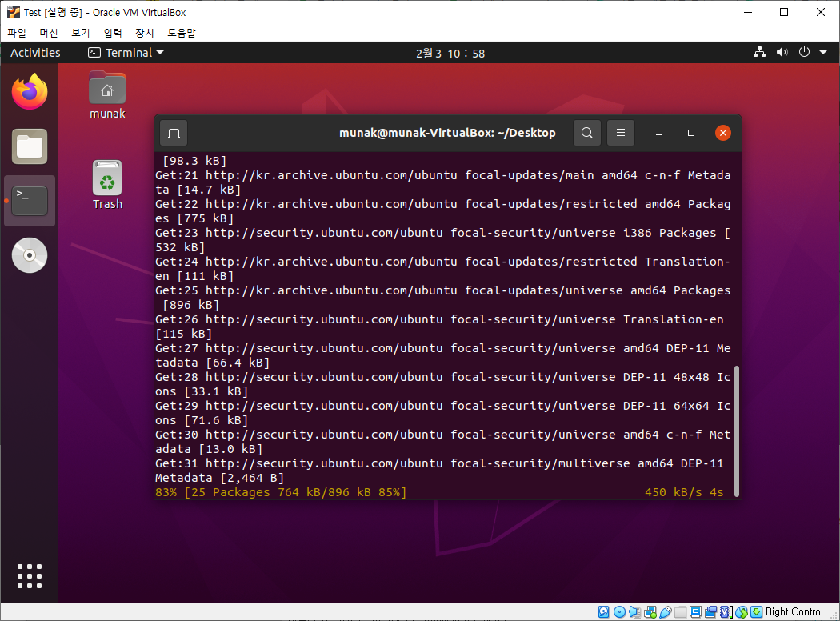The width and height of the screenshot is (840, 621).
Task: Click the hard disk activity icon in VirtualBox status bar
Action: tap(604, 612)
